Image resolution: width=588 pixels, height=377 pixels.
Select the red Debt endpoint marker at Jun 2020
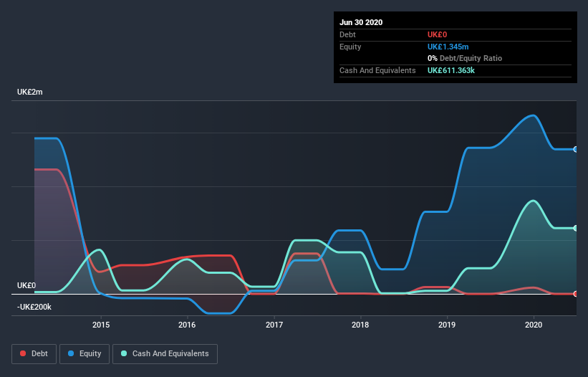(576, 294)
